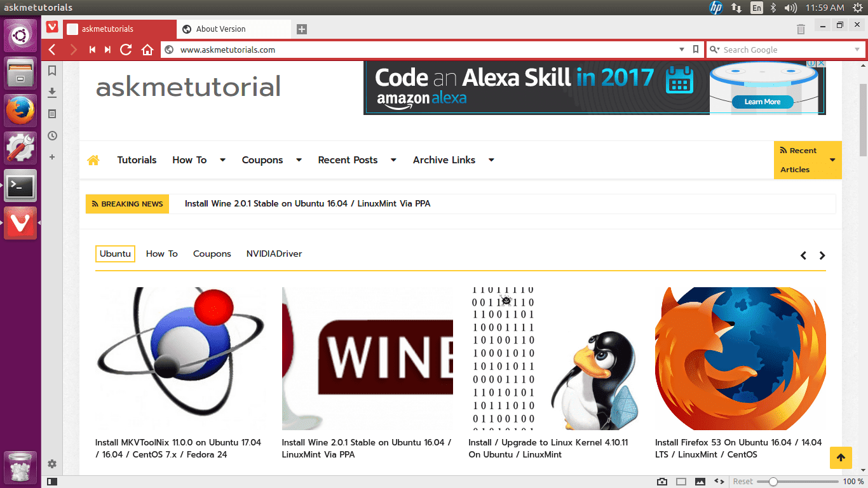Open a new tab with plus button
This screenshot has width=868, height=488.
click(x=302, y=29)
